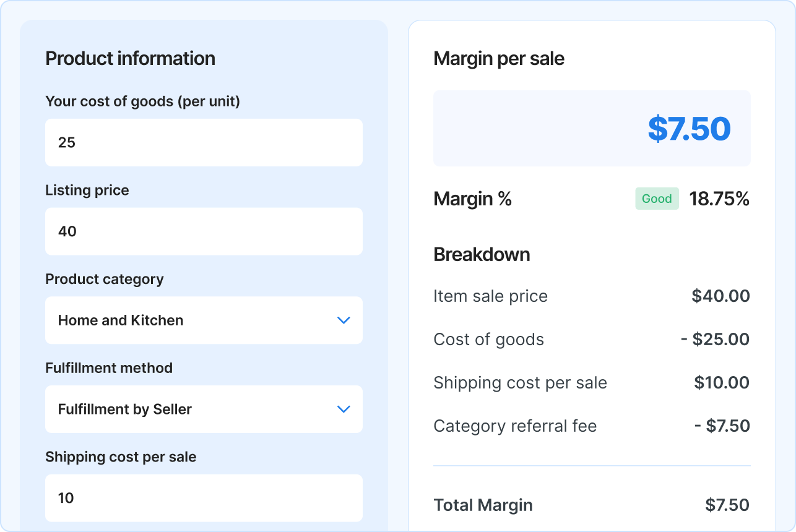796x532 pixels.
Task: Click the 'Your cost of goods (per unit)' label
Action: (142, 101)
